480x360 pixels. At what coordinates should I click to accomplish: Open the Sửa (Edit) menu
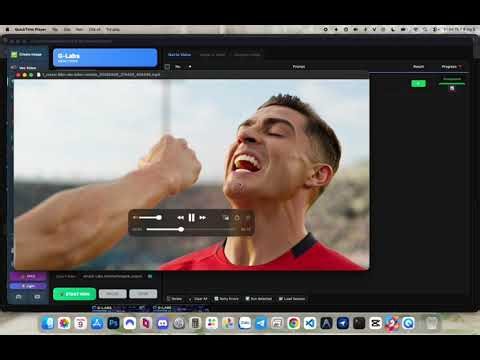pyautogui.click(x=67, y=29)
